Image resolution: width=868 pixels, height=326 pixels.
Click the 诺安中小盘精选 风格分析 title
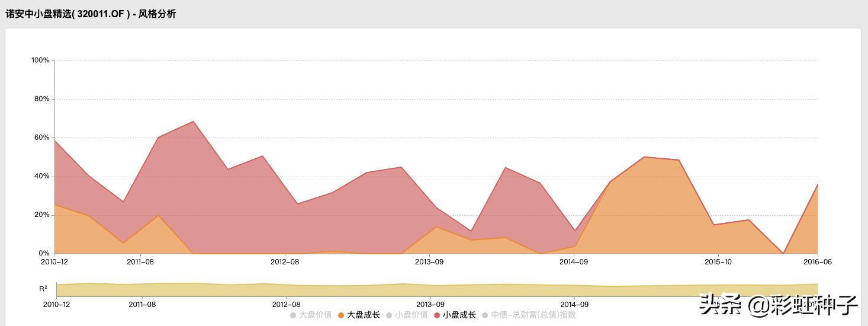click(x=91, y=14)
